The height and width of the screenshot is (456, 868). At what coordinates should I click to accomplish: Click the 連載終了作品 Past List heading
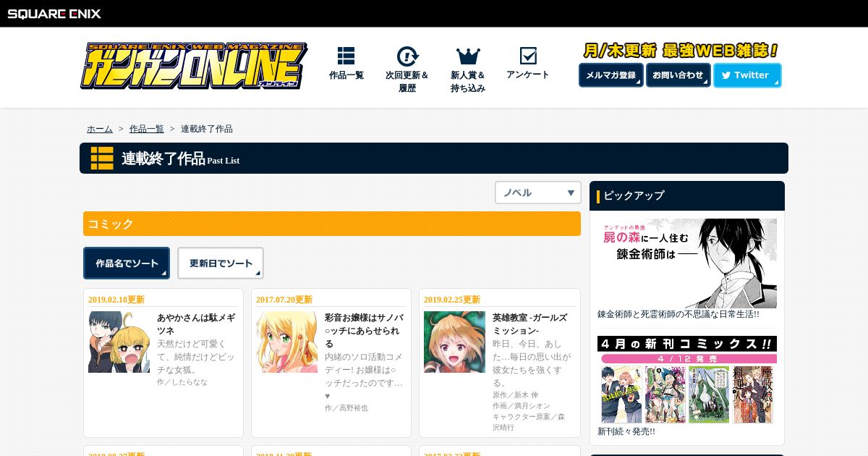click(180, 159)
